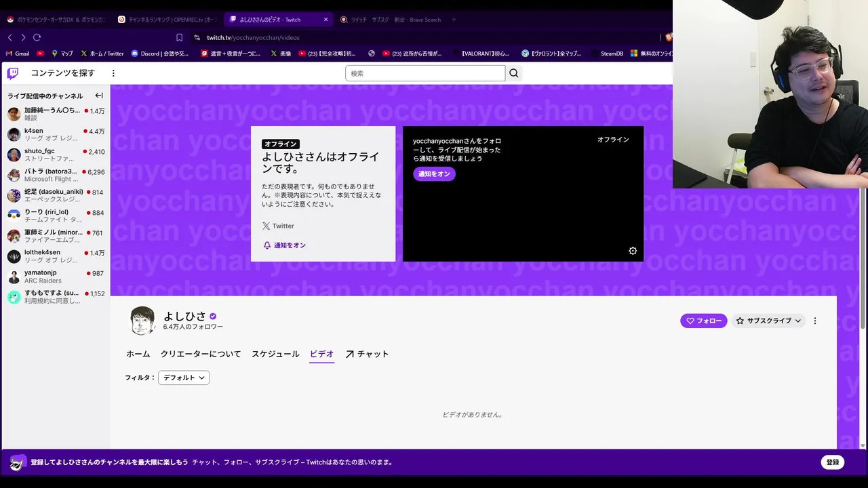Viewport: 868px width, 488px height.
Task: Open the フィルタ デフォルト dropdown
Action: (x=184, y=378)
